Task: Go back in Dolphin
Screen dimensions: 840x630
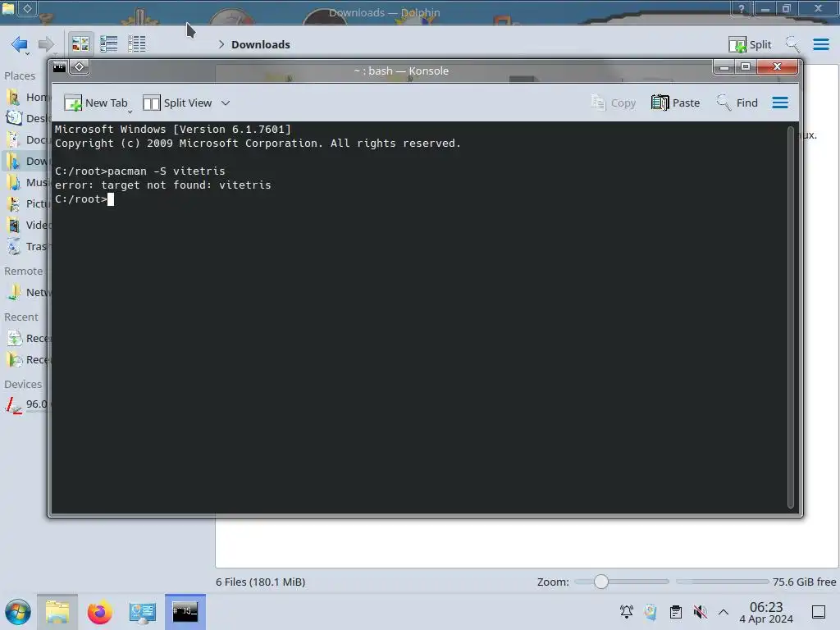Action: point(20,44)
